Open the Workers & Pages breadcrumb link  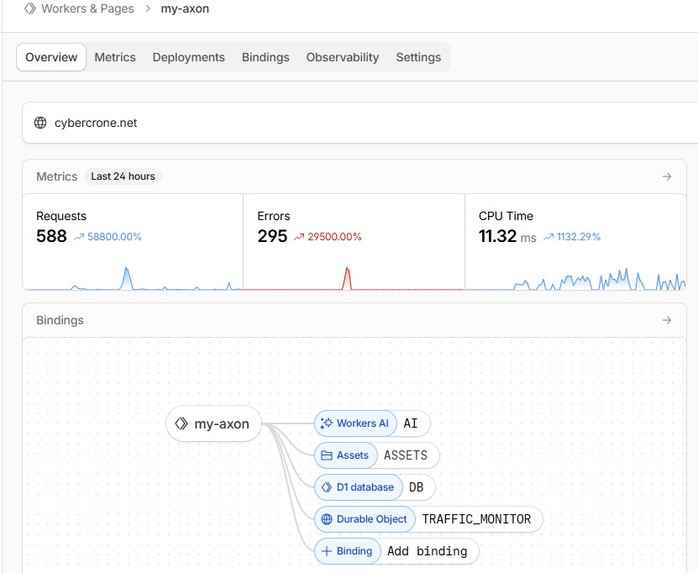88,8
